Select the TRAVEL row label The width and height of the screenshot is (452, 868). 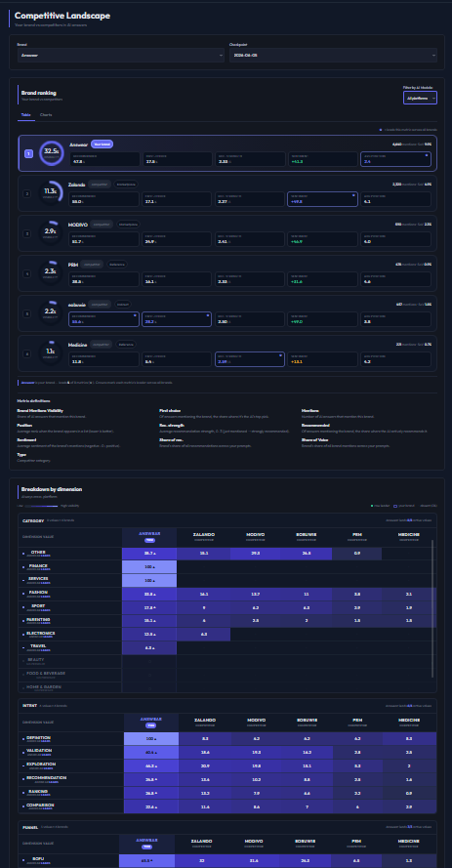[x=38, y=646]
